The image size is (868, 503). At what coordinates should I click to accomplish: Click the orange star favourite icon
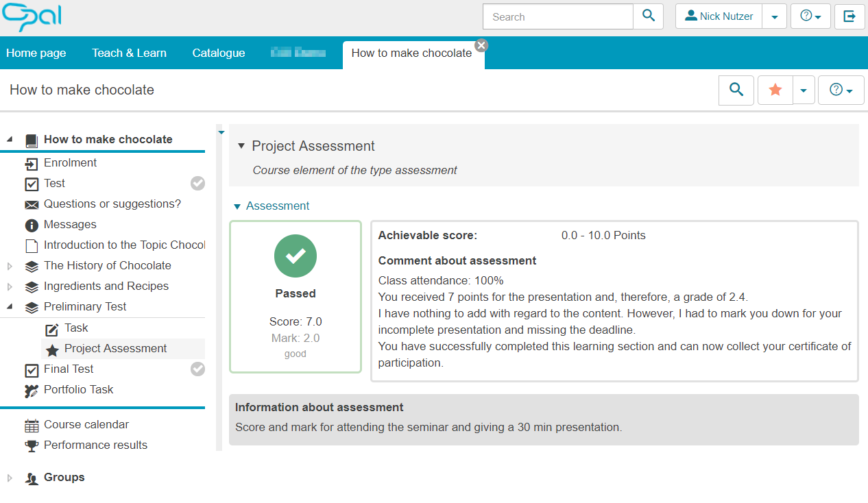(775, 90)
